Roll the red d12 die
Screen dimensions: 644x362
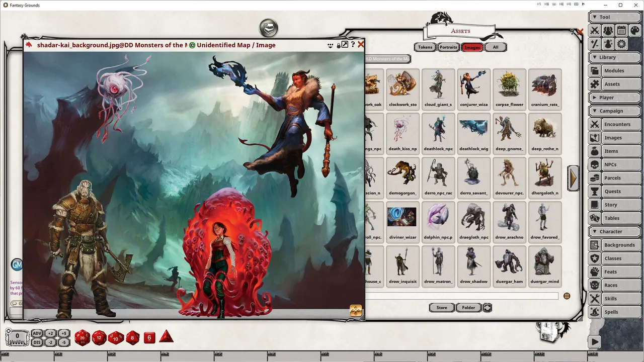[x=99, y=337]
